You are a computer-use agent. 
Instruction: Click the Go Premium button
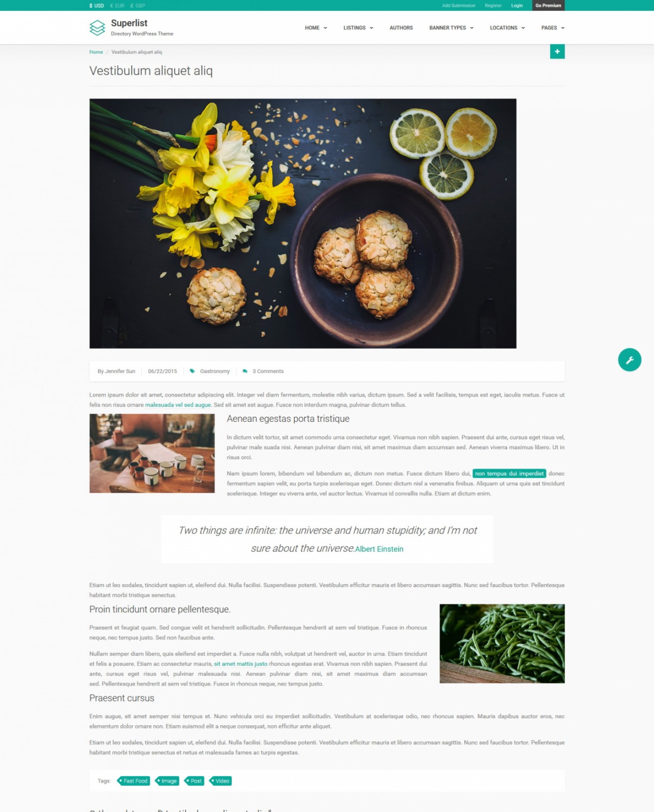tap(548, 6)
